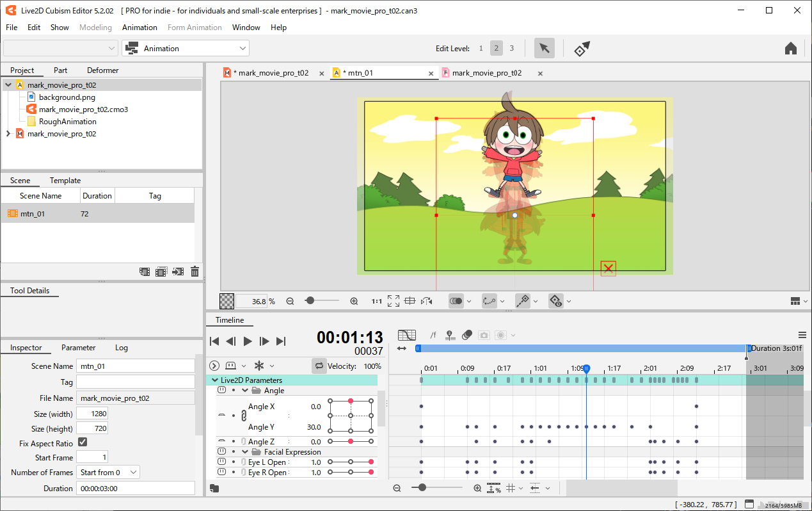Open the Number of Frames dropdown

pos(107,473)
